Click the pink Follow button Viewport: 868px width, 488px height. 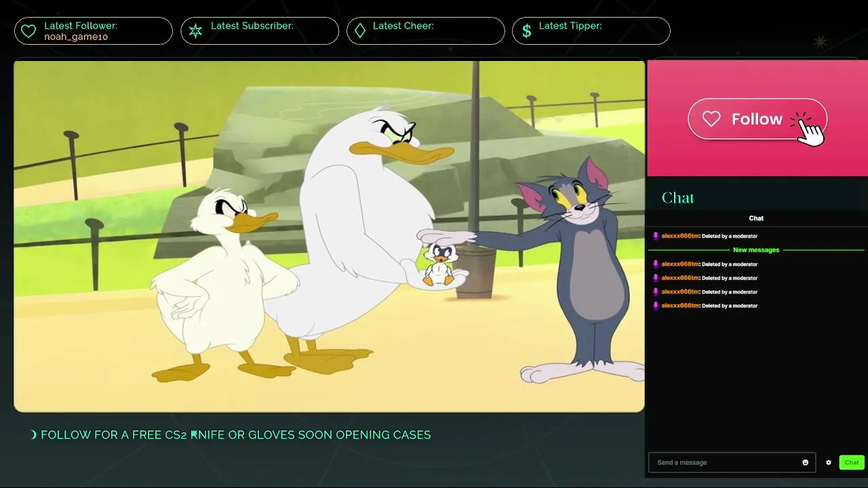pos(757,119)
